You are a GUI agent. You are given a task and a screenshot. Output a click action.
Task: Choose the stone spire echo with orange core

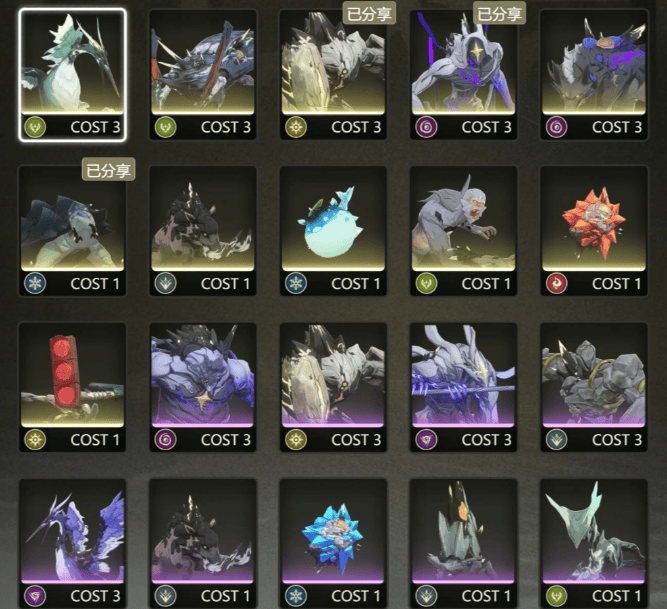[x=463, y=544]
